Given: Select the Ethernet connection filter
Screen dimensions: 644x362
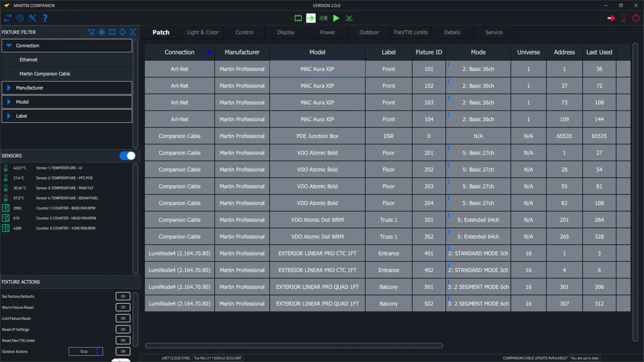Looking at the screenshot, I should pos(67,60).
